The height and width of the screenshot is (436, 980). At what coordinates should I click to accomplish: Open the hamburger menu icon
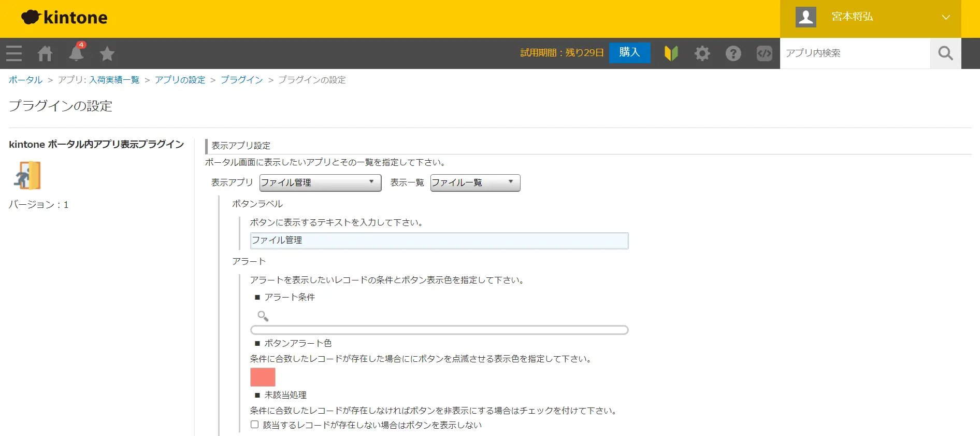click(14, 53)
